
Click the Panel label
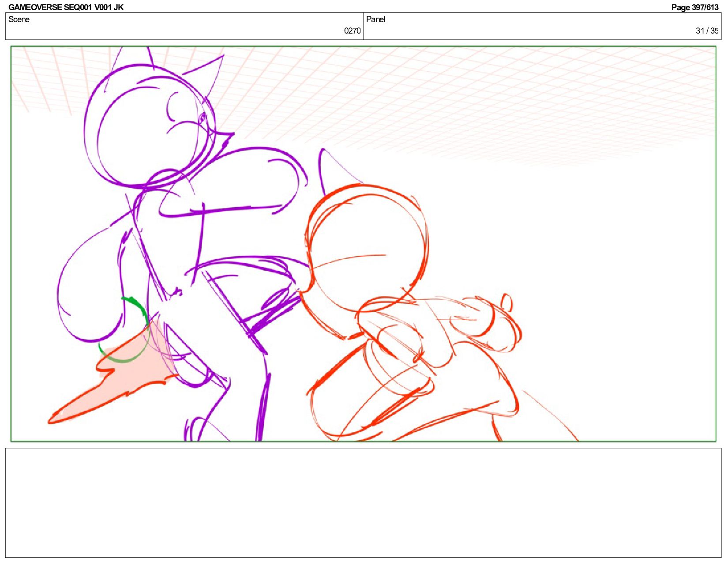click(376, 19)
